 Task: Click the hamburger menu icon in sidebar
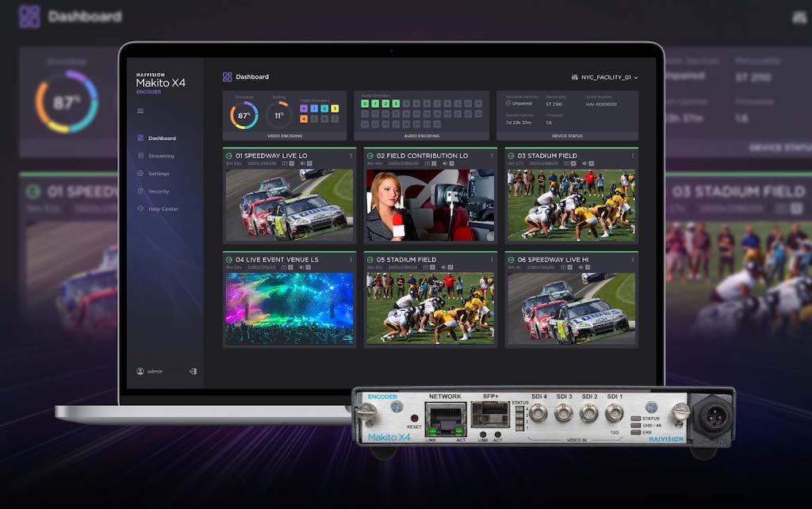click(140, 111)
